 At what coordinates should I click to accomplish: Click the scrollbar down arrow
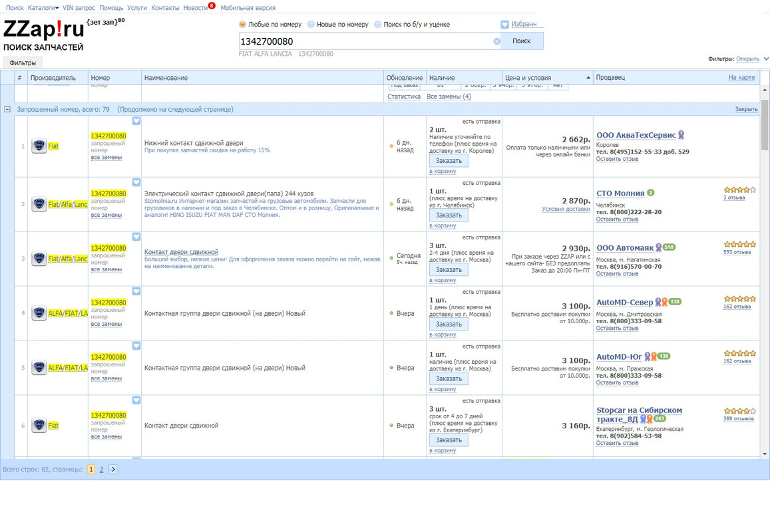tap(765, 454)
